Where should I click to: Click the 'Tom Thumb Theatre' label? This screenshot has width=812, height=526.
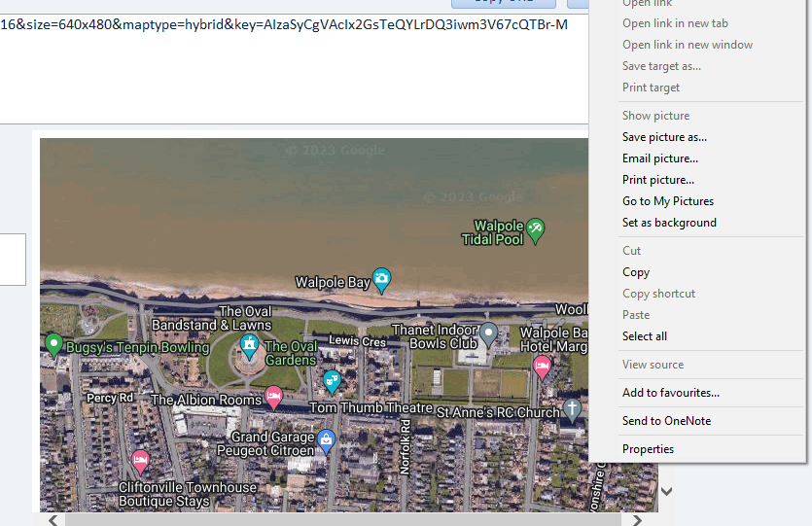point(371,408)
